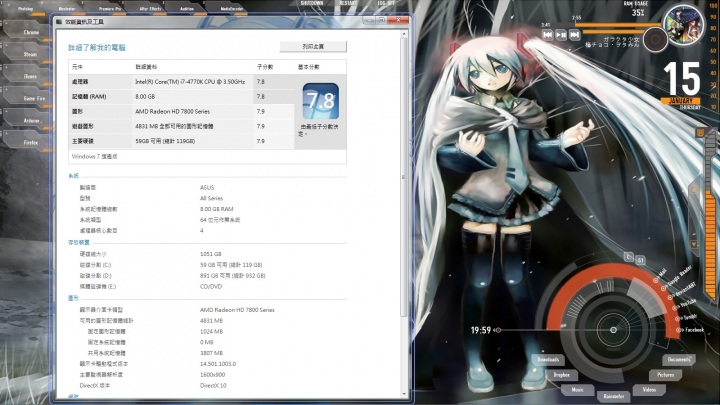
Task: Seek along the orange song progress bar
Action: pyautogui.click(x=618, y=25)
